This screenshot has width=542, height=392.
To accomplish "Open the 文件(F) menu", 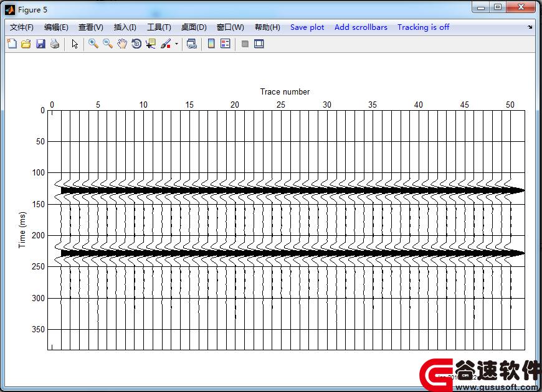I will pos(21,27).
